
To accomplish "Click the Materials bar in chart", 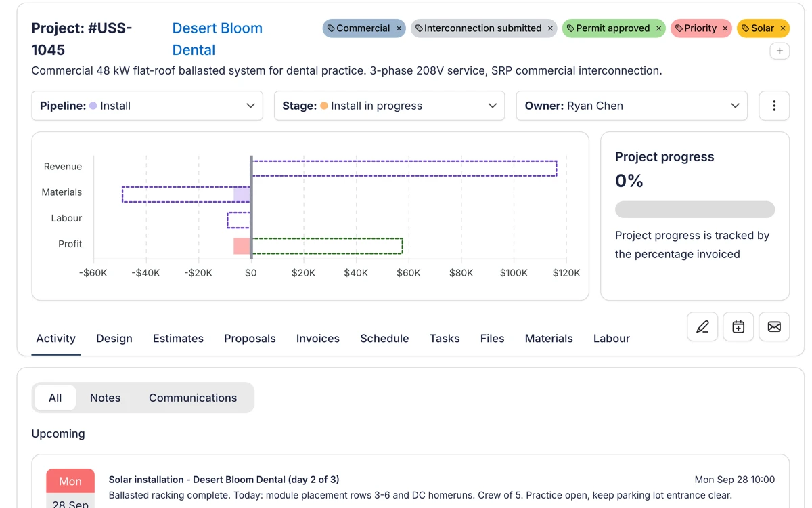I will tap(186, 194).
